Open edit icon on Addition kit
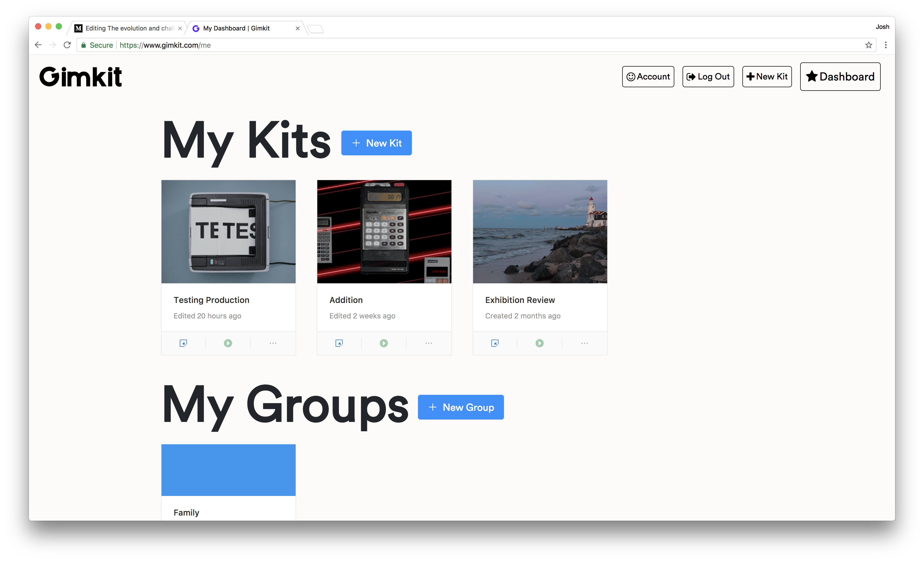924x562 pixels. point(339,343)
